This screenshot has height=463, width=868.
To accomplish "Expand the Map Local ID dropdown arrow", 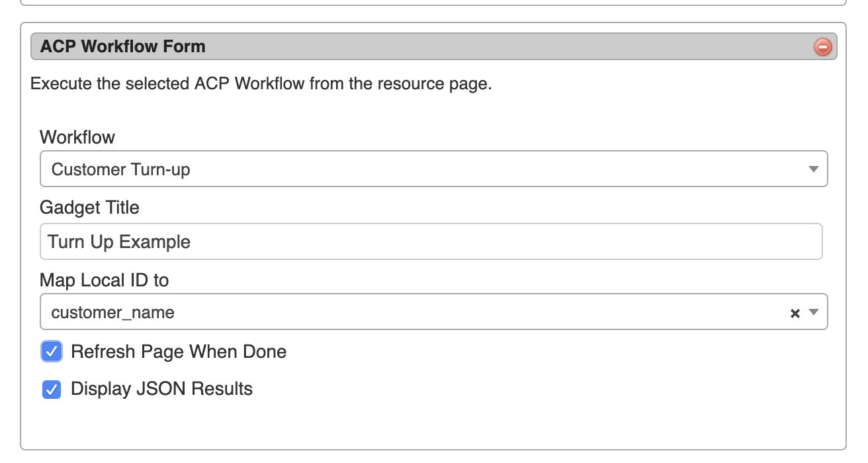I will tap(814, 313).
